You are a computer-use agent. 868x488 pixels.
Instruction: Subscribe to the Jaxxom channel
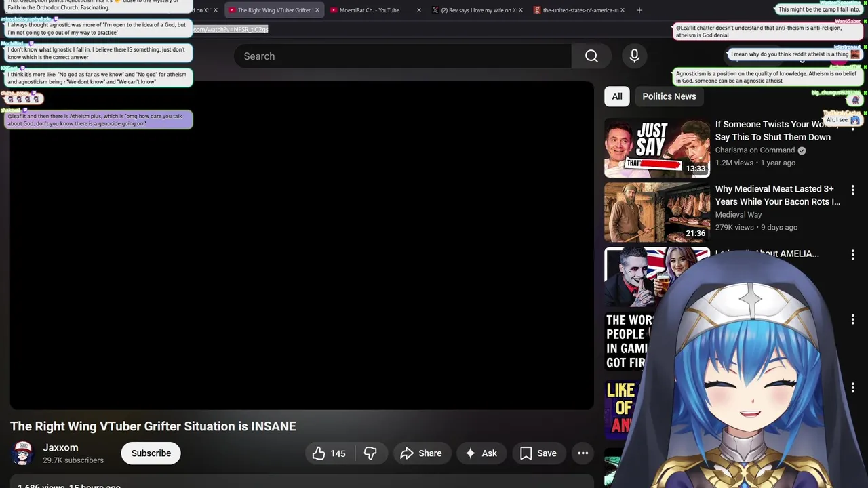(x=151, y=453)
